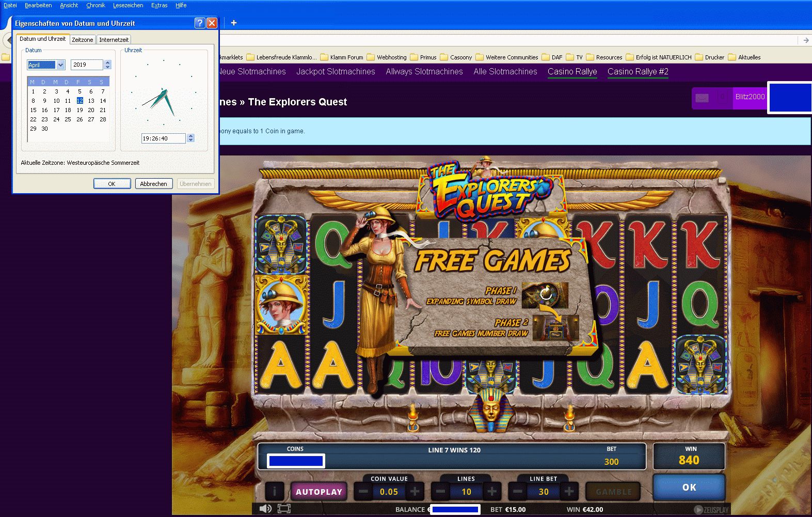Open the Hilfe menu

[x=181, y=5]
